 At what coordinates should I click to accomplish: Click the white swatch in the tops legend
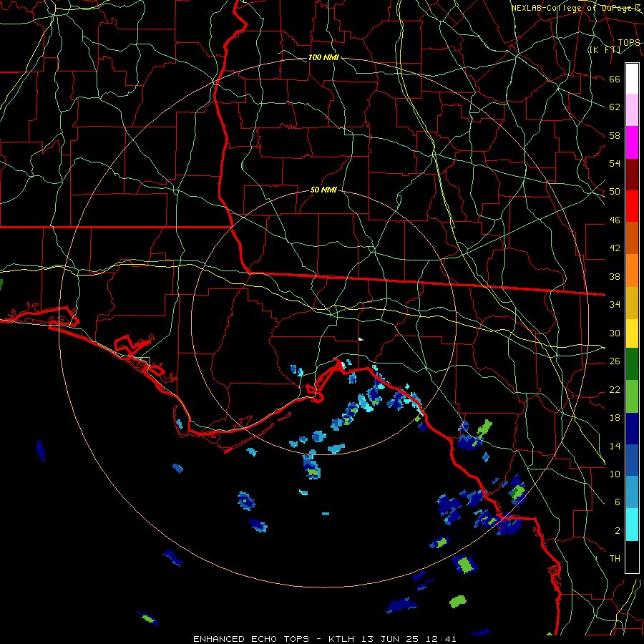coord(632,79)
